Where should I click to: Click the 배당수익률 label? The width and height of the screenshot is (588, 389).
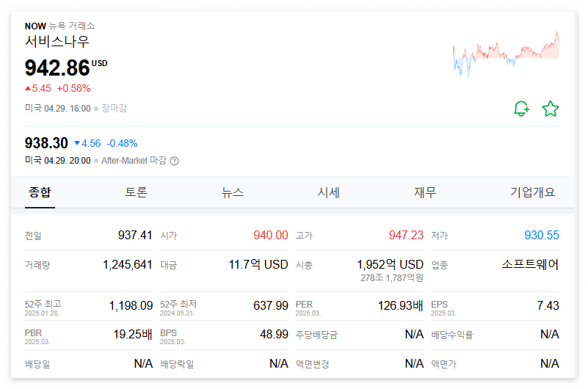(452, 335)
